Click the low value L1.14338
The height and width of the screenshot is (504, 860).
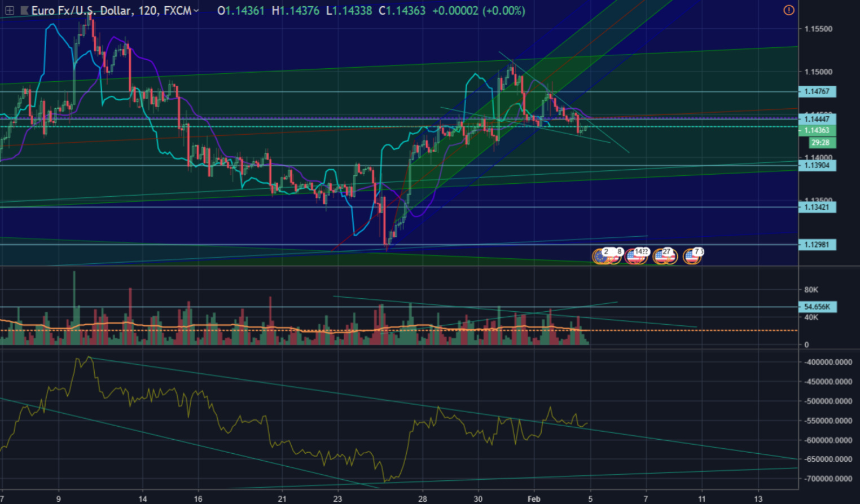point(349,11)
